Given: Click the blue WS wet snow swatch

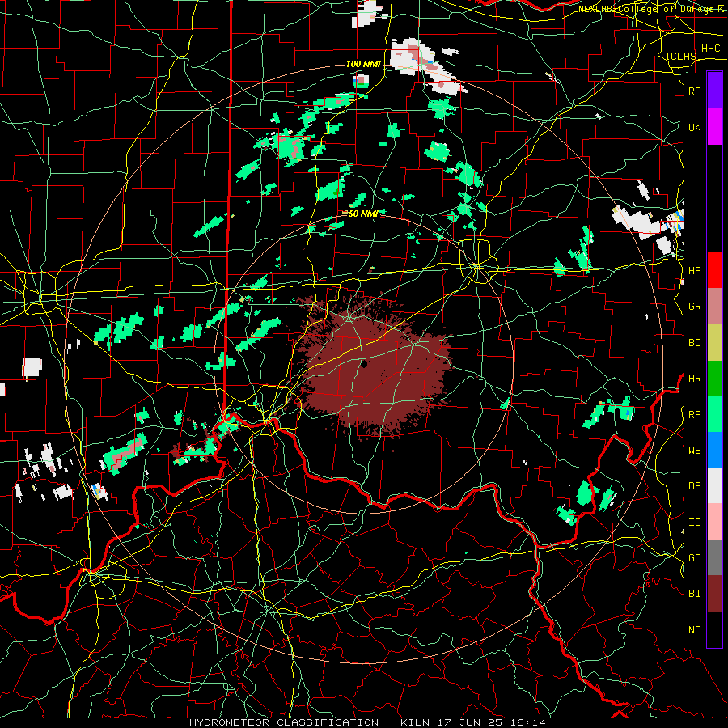Looking at the screenshot, I should coord(714,450).
